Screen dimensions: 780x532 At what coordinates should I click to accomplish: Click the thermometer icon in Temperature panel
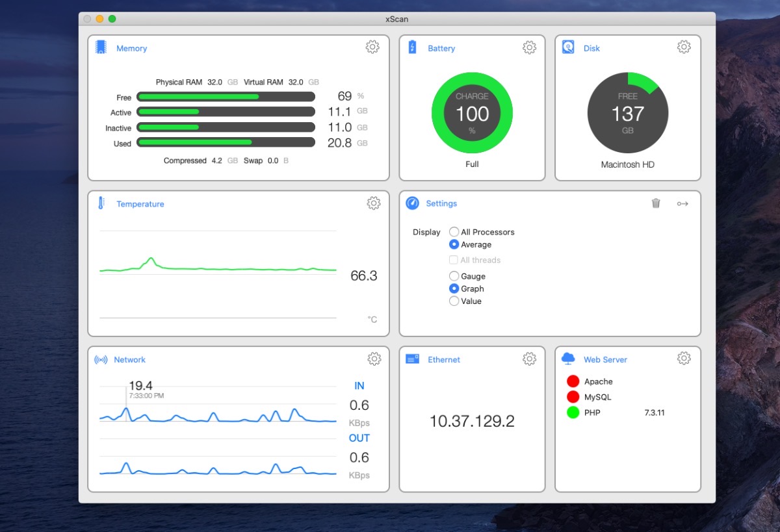(101, 203)
